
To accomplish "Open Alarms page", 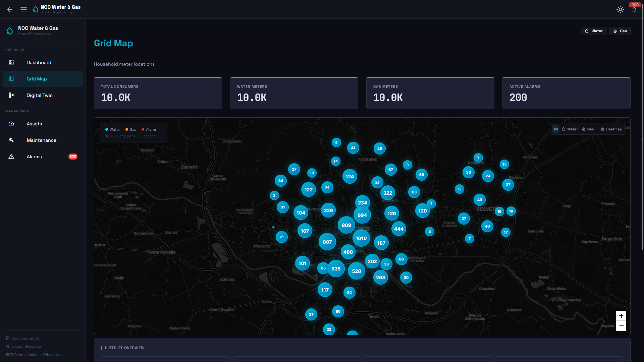I will coord(43,157).
